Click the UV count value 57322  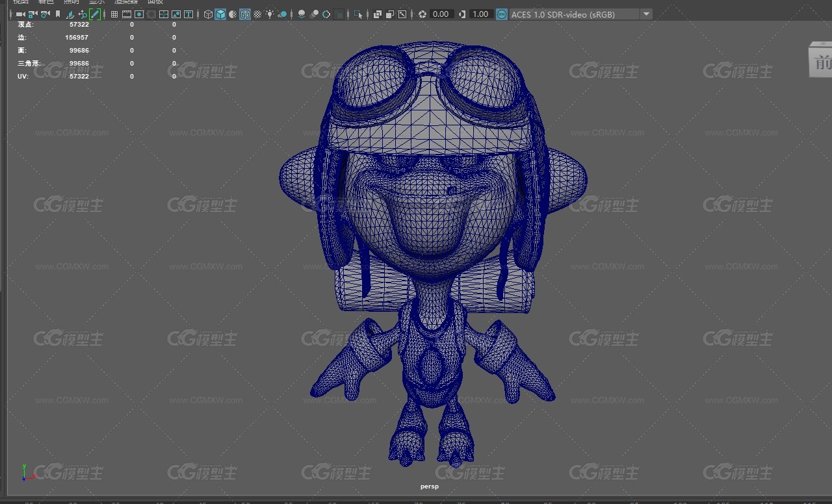(79, 77)
